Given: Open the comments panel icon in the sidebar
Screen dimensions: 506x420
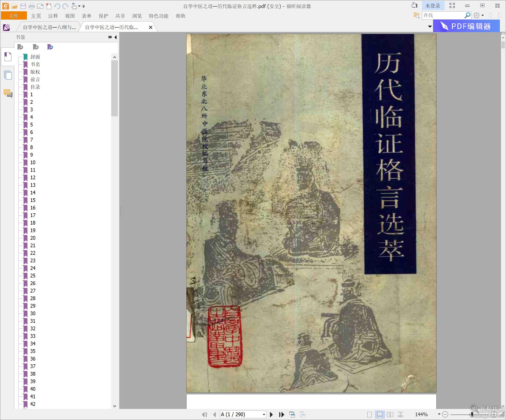Looking at the screenshot, I should (x=8, y=93).
